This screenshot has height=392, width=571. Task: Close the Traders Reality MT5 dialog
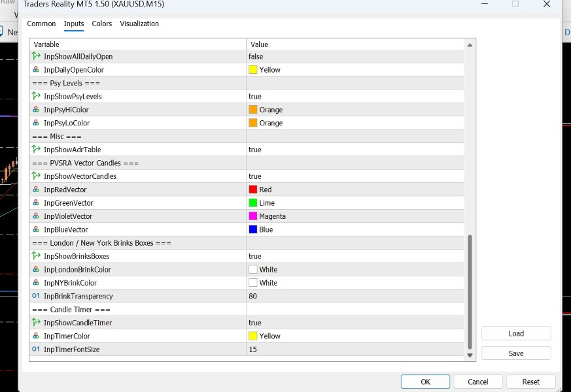pos(547,4)
